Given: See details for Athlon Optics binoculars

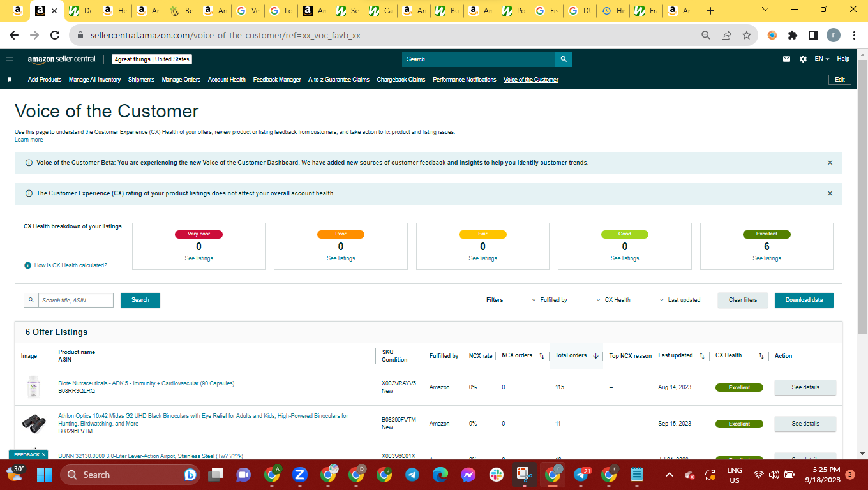Looking at the screenshot, I should click(805, 424).
